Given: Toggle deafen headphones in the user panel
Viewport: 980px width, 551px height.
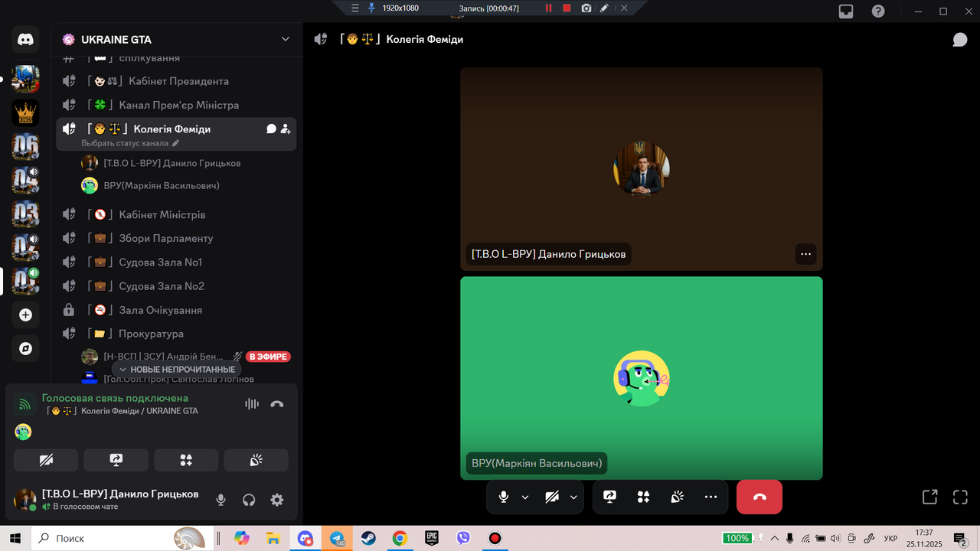Looking at the screenshot, I should (x=249, y=500).
